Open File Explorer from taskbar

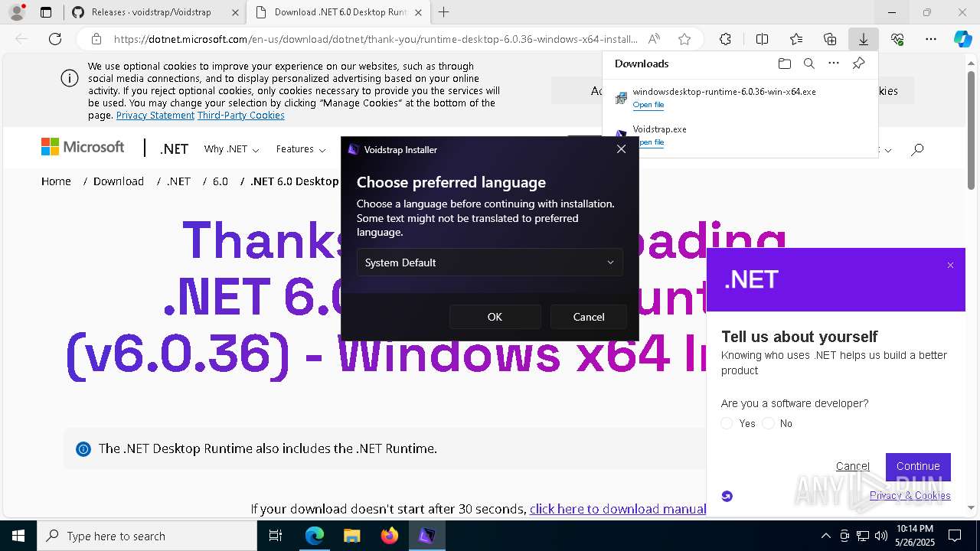click(x=351, y=536)
